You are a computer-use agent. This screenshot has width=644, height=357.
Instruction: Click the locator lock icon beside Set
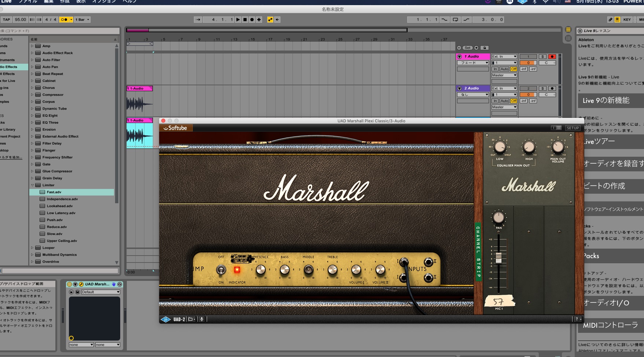tap(485, 48)
